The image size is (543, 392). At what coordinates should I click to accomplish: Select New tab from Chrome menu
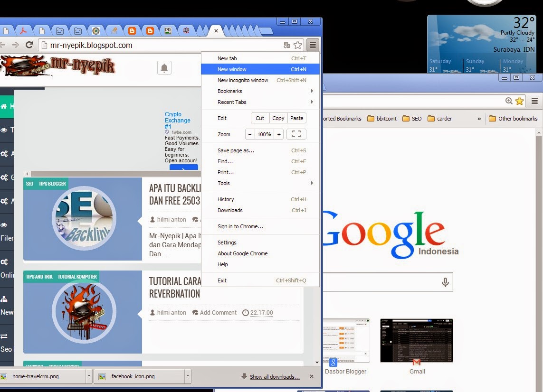[x=260, y=58]
